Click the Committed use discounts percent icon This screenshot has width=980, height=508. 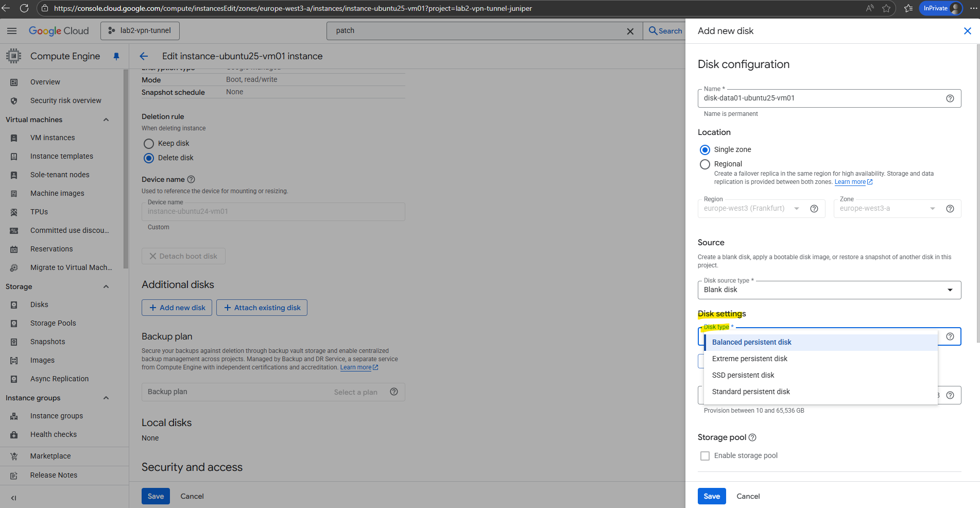coord(14,230)
